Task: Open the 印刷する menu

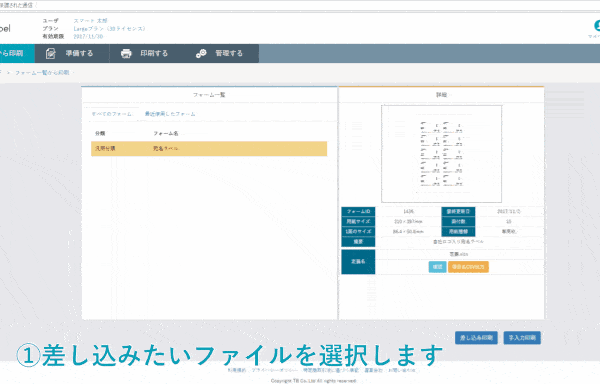Action: coord(147,54)
